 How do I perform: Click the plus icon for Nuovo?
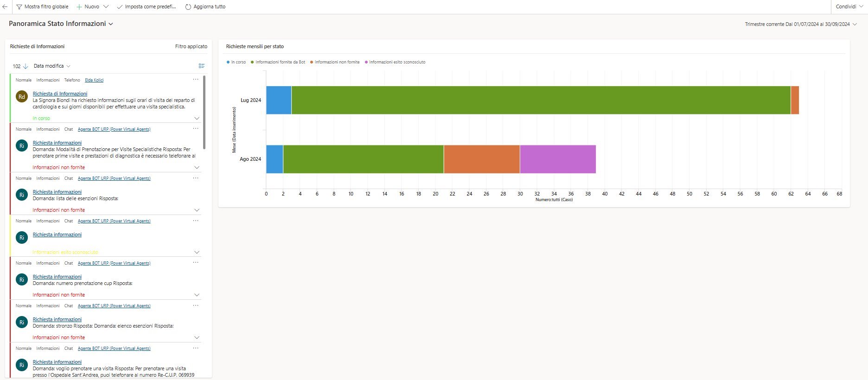coord(79,7)
